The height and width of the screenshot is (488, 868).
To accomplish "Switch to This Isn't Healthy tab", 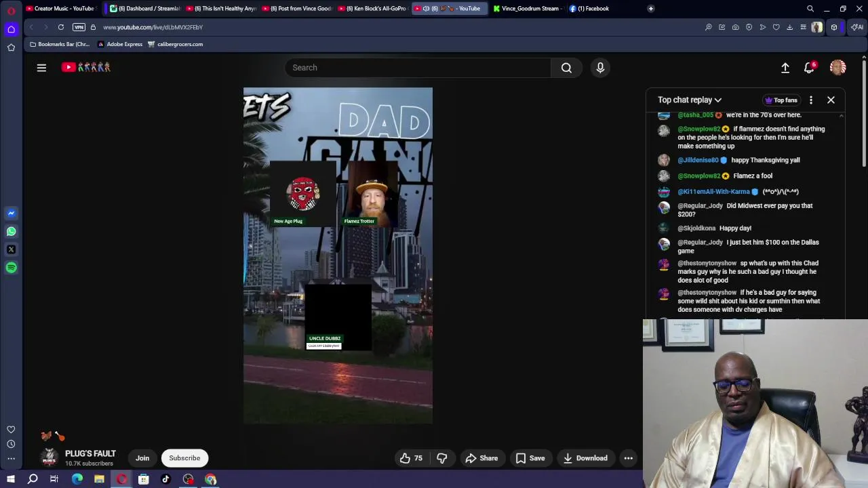I will point(220,9).
